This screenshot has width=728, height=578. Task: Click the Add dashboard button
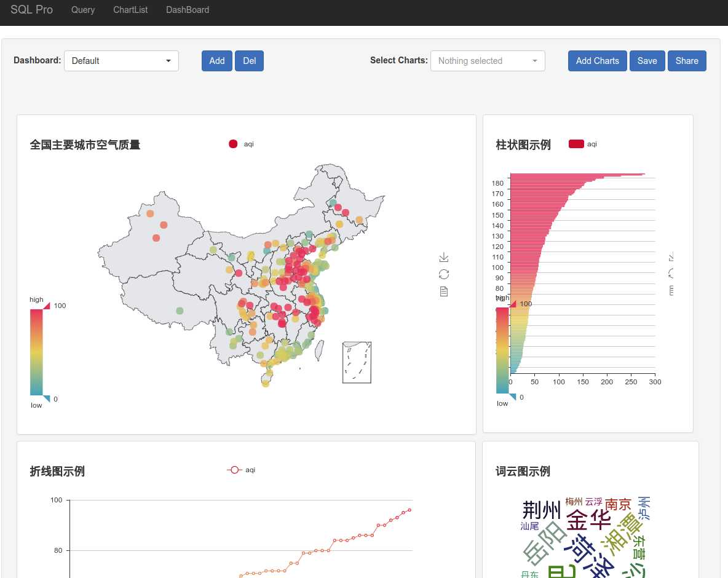[217, 61]
